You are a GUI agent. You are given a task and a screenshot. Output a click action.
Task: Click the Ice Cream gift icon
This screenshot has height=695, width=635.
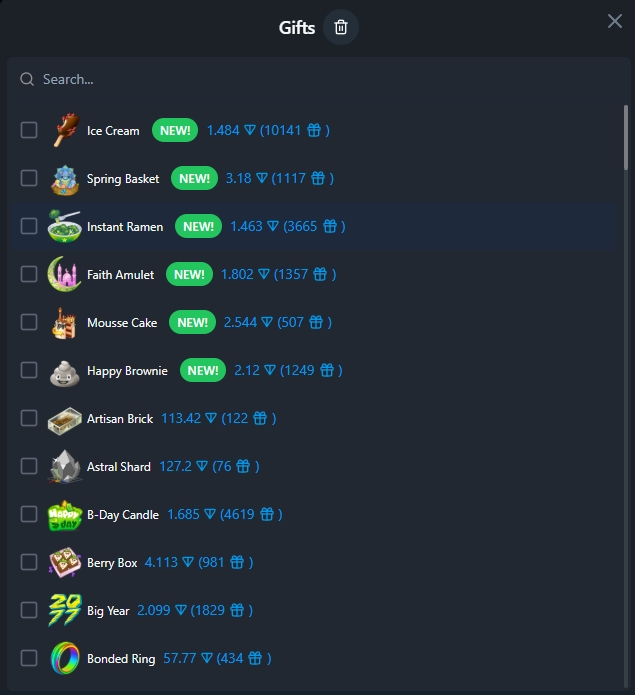click(x=65, y=130)
